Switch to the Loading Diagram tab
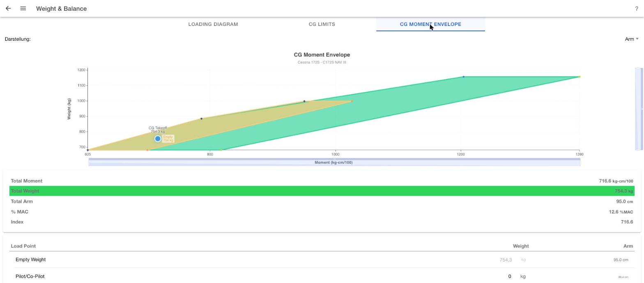This screenshot has height=283, width=644. 213,24
